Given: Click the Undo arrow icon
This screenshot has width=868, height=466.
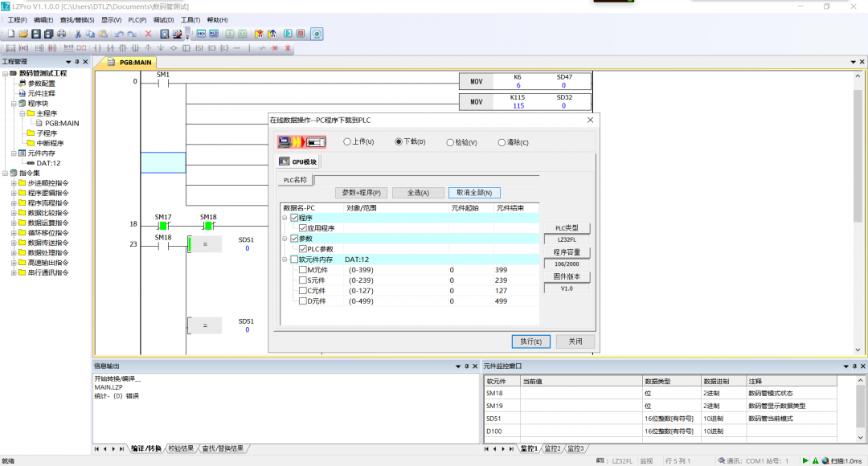Looking at the screenshot, I should point(119,34).
